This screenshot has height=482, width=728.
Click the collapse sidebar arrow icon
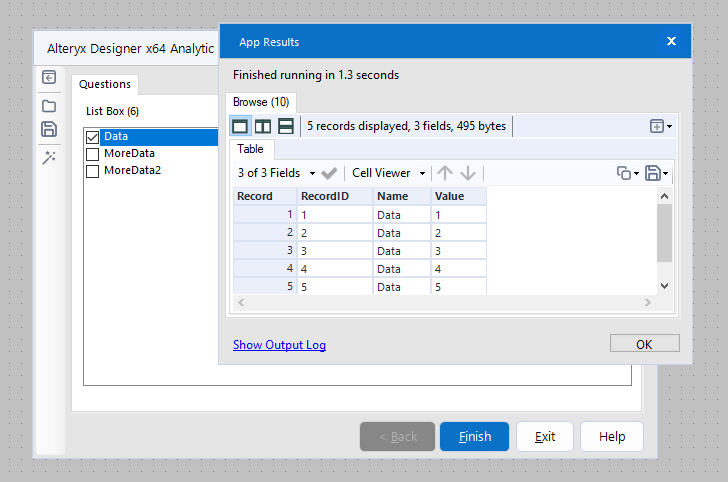tap(48, 78)
